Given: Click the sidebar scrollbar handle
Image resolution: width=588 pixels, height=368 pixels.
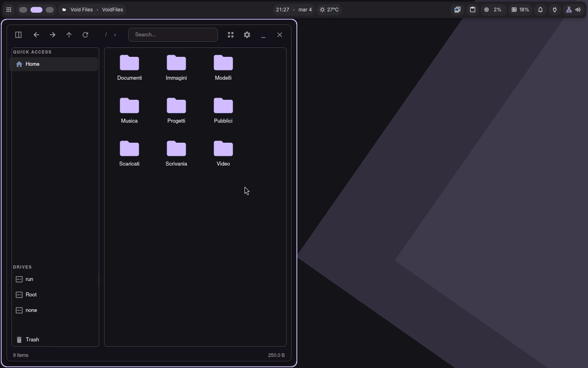Looking at the screenshot, I should point(99,280).
